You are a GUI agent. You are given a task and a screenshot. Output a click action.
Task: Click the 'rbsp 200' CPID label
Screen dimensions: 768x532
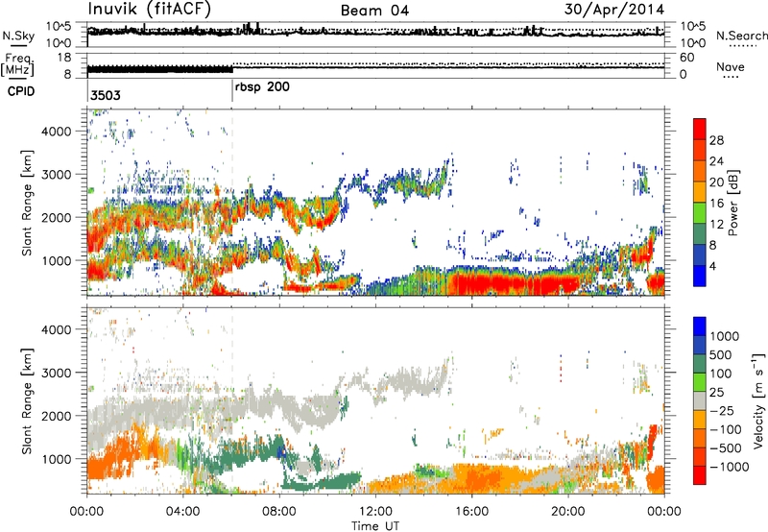[x=262, y=87]
